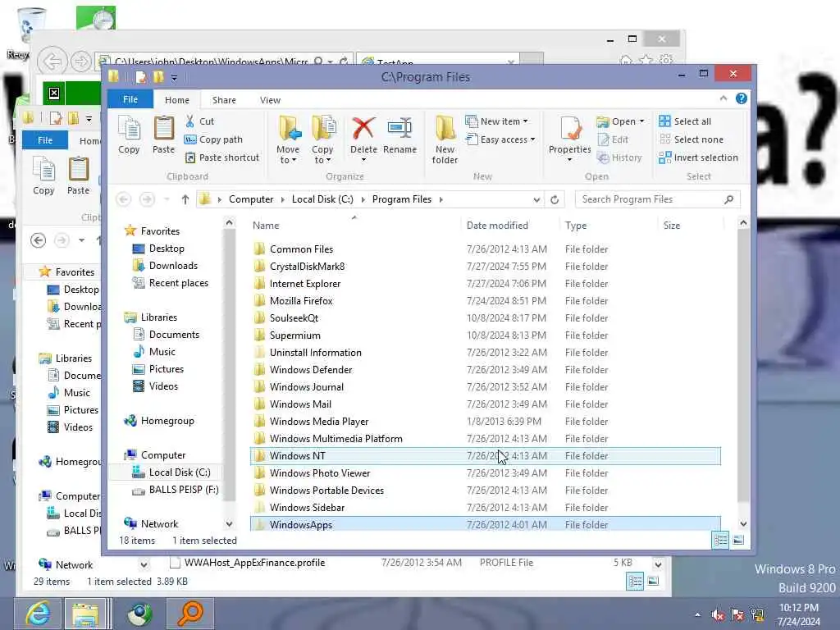840x630 pixels.
Task: Select the WindowsApps folder row
Action: tap(486, 524)
